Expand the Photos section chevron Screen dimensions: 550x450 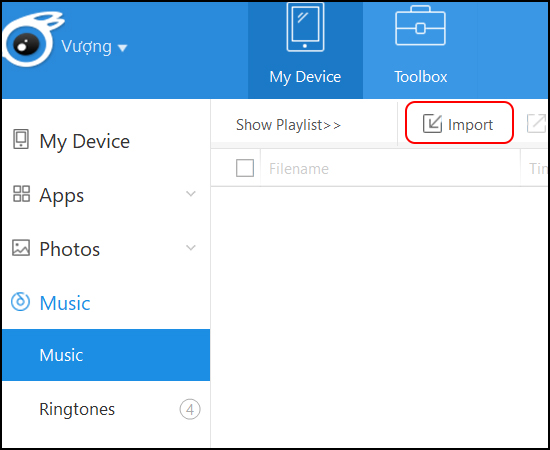click(x=191, y=248)
